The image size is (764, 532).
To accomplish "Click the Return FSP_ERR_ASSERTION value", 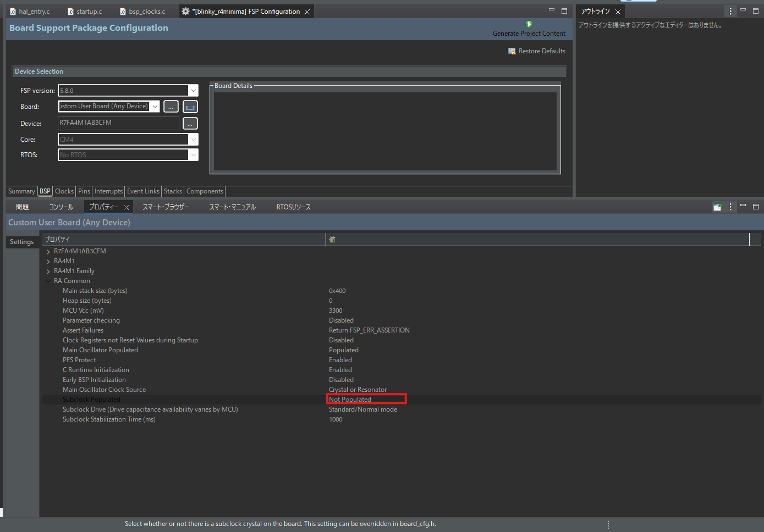I will [x=369, y=330].
